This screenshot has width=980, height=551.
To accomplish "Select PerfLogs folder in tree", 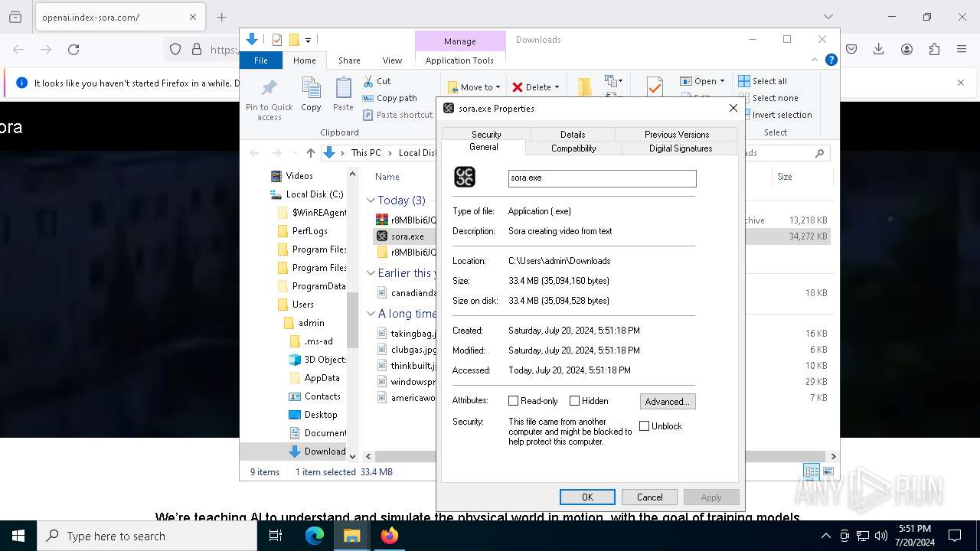I will [309, 231].
